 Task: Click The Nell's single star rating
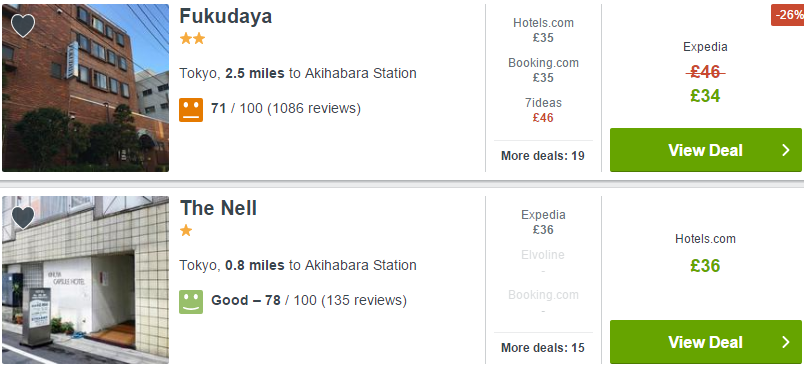(x=186, y=231)
